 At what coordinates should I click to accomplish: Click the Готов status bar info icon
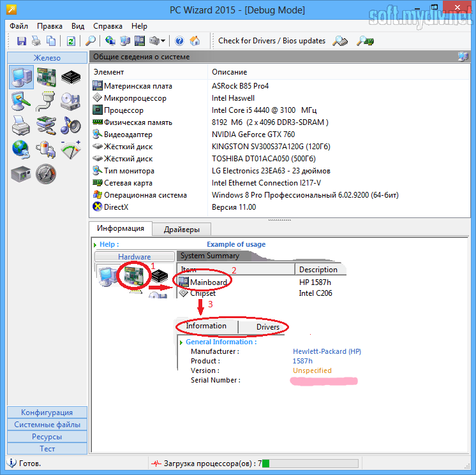point(11,463)
